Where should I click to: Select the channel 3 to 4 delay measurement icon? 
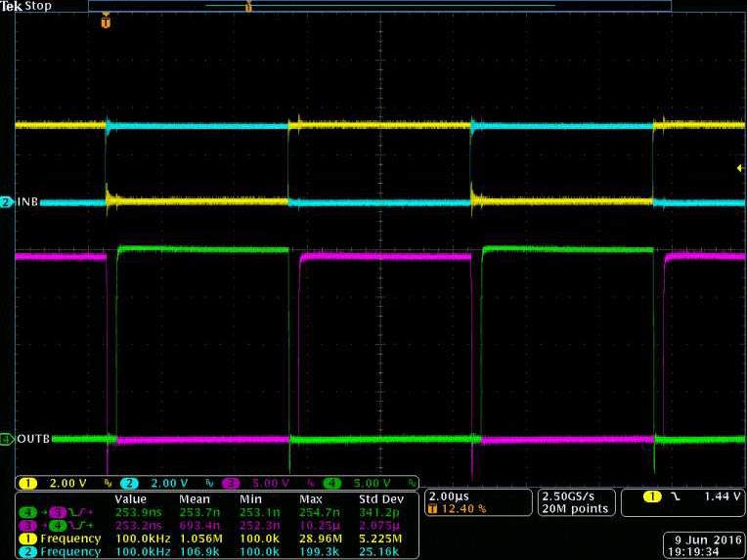pos(56,526)
